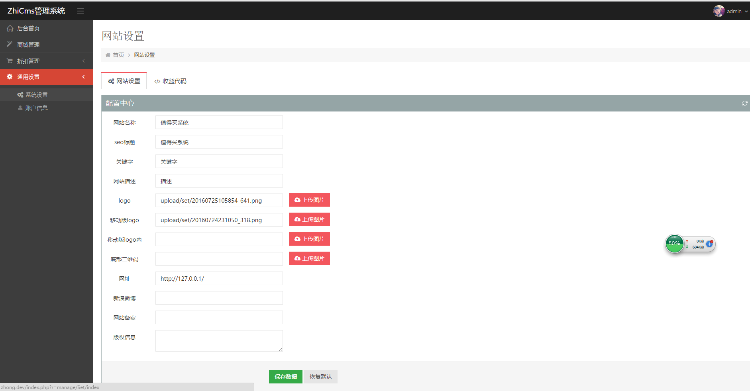The image size is (750, 391).
Task: Click the URL field containing http://127.0.0.1/
Action: (x=219, y=278)
